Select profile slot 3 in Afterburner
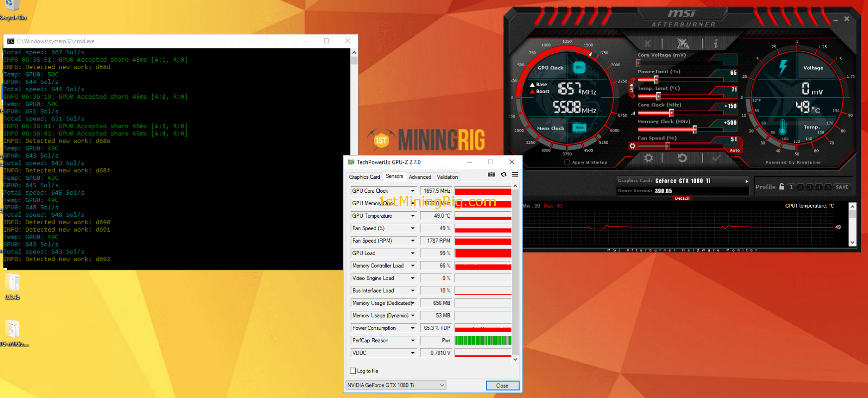This screenshot has width=868, height=398. [x=810, y=187]
